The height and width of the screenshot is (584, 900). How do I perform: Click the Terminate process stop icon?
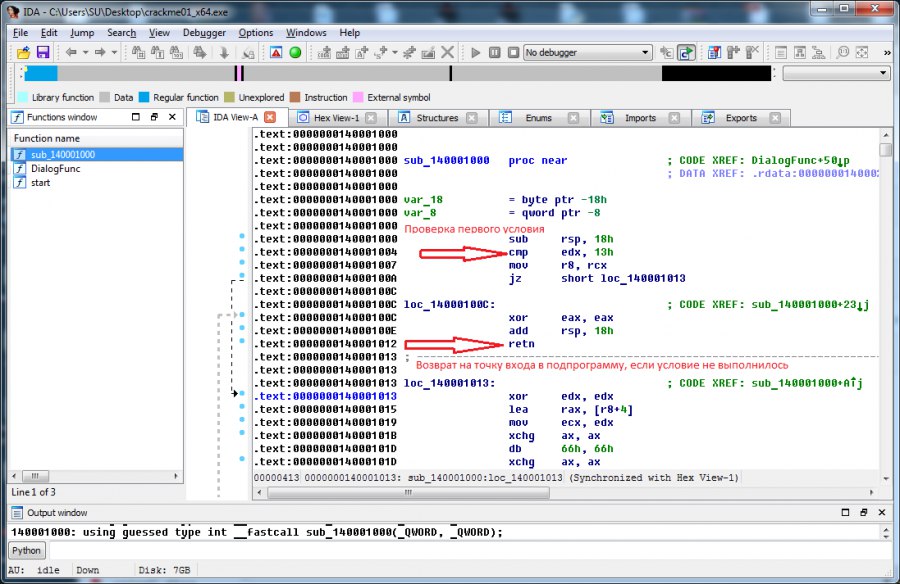513,52
